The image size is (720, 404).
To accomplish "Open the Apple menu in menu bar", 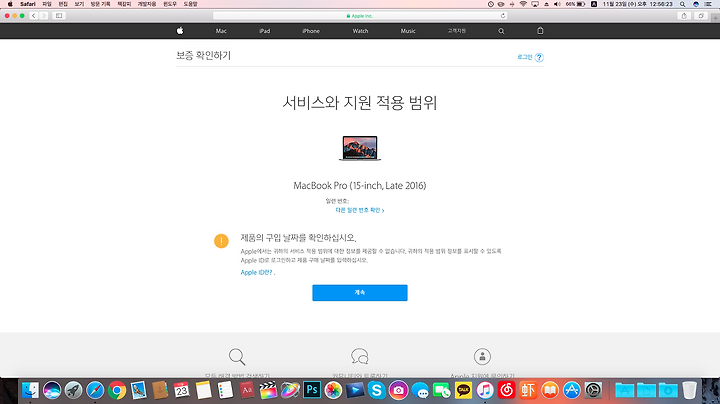I will 10,4.
